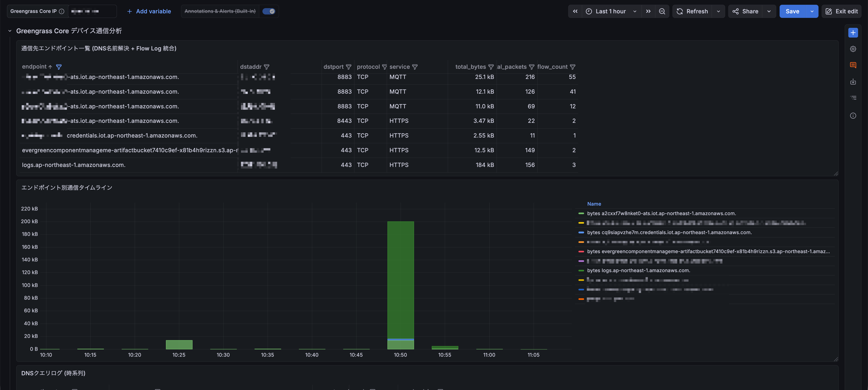868x390 pixels.
Task: Sort table by total_bytes column header
Action: 470,67
